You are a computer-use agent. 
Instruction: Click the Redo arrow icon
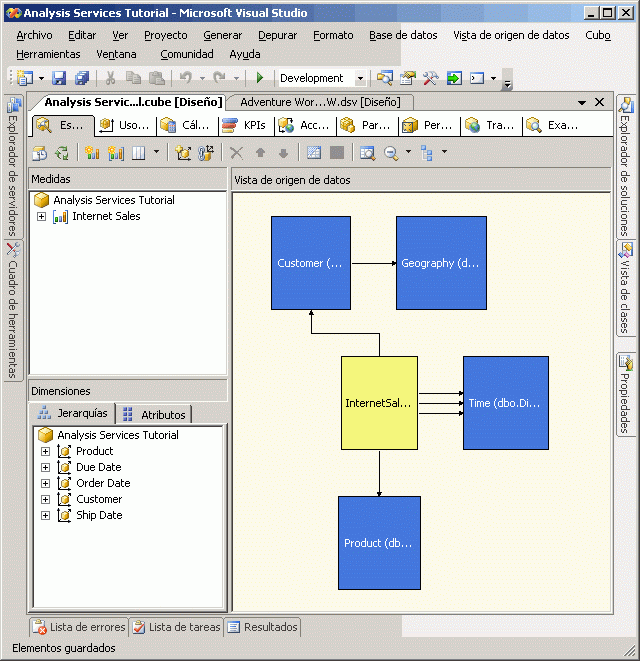click(220, 78)
